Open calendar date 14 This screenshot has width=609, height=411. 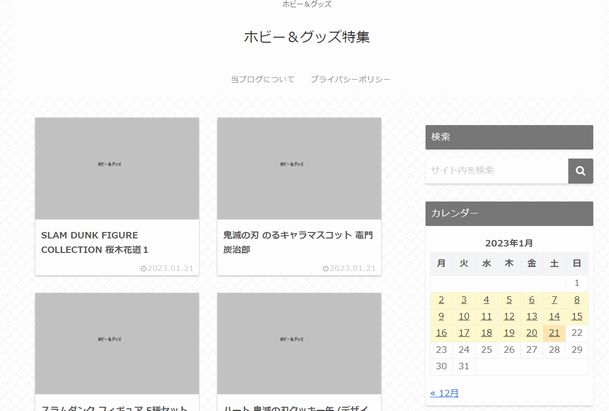[554, 316]
